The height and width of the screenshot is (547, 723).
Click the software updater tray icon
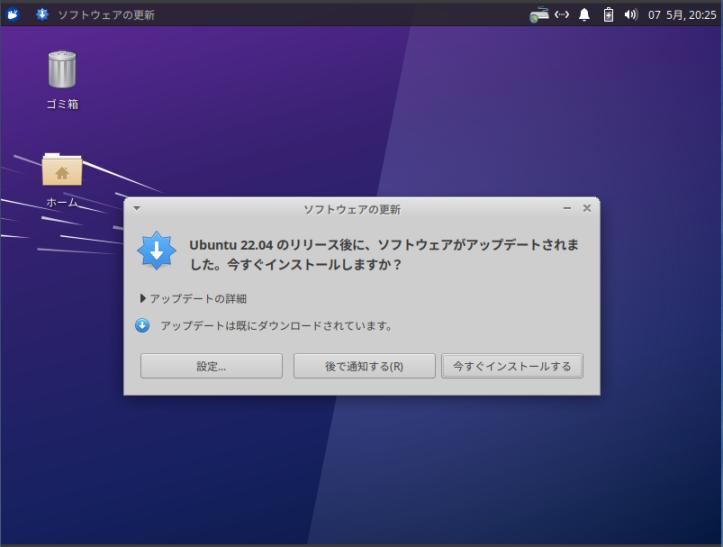(539, 15)
